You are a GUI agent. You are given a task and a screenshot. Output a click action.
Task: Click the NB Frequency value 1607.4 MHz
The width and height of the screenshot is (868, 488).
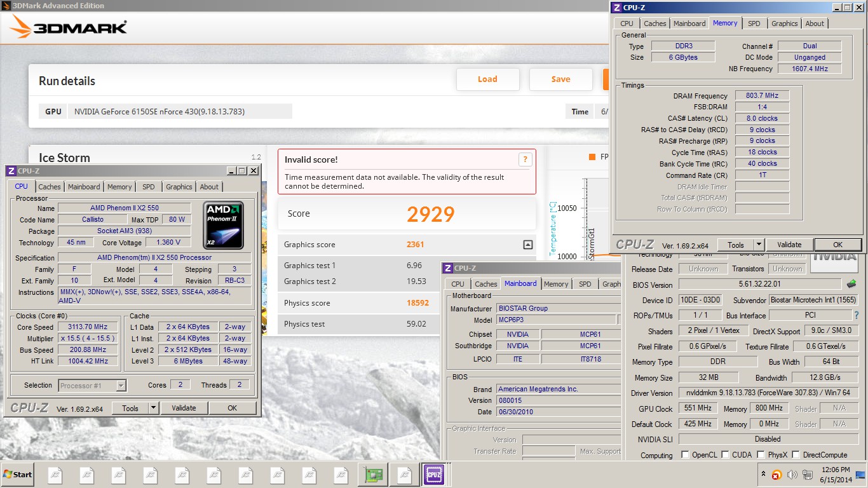point(810,69)
